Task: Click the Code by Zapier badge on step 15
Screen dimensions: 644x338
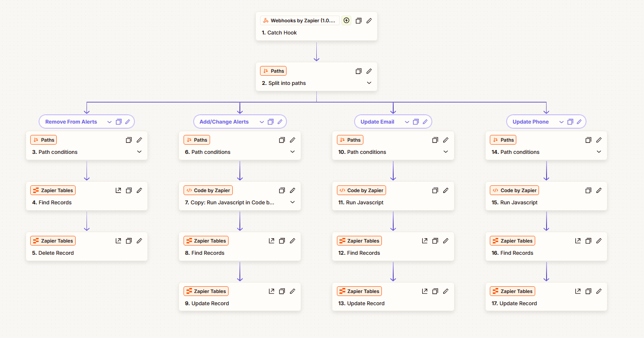Action: point(515,190)
